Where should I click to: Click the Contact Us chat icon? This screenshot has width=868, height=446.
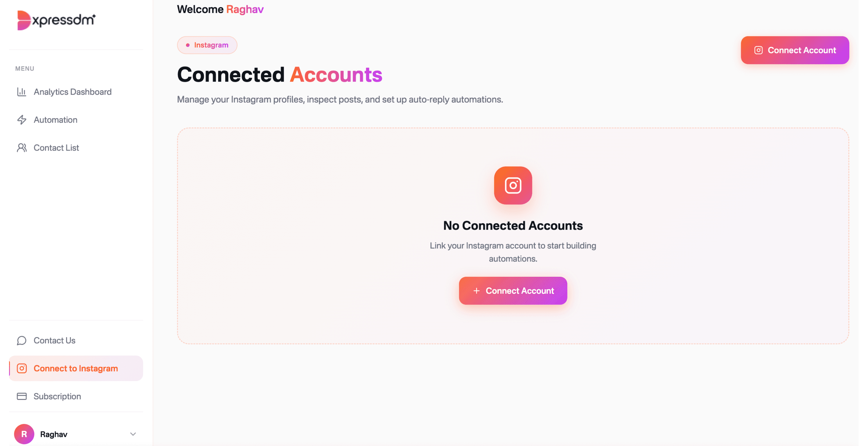click(22, 340)
